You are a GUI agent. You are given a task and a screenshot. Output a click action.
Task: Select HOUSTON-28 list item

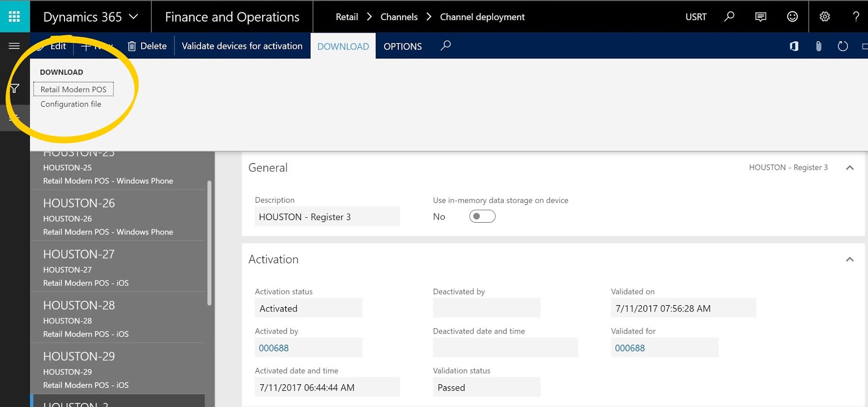pos(118,318)
